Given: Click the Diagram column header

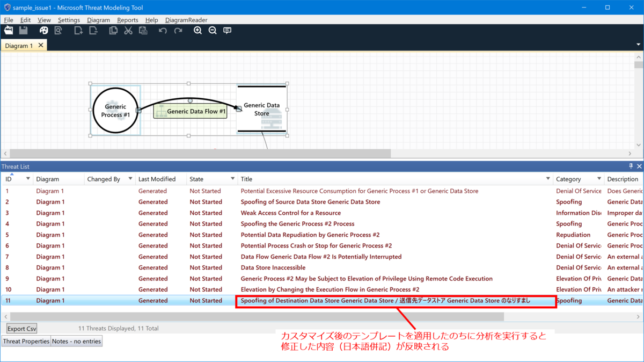Looking at the screenshot, I should (58, 179).
